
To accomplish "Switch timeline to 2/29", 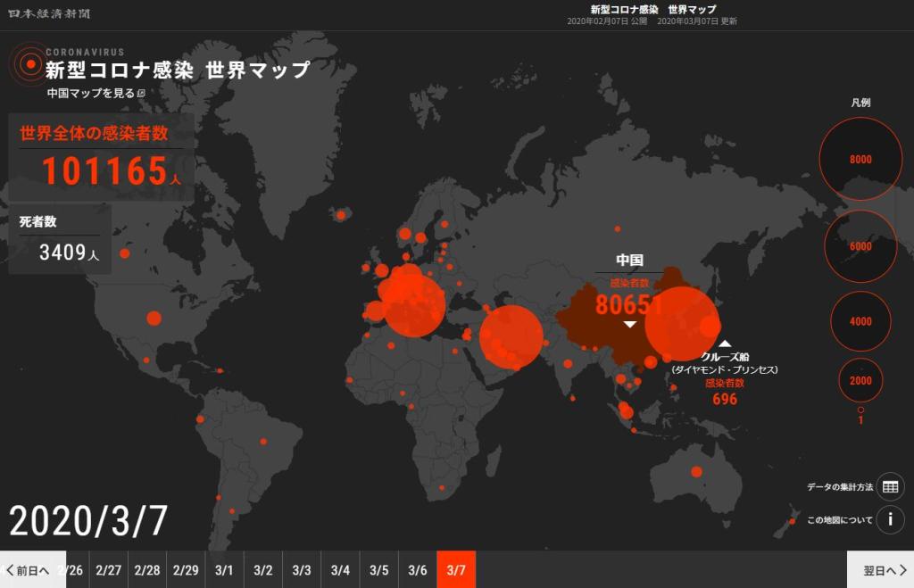I will (x=186, y=570).
